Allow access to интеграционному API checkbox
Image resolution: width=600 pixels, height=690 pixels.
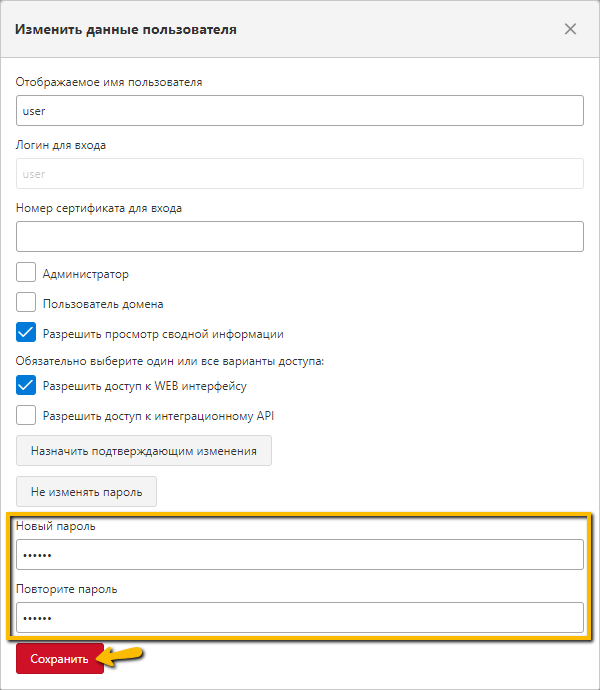click(26, 415)
